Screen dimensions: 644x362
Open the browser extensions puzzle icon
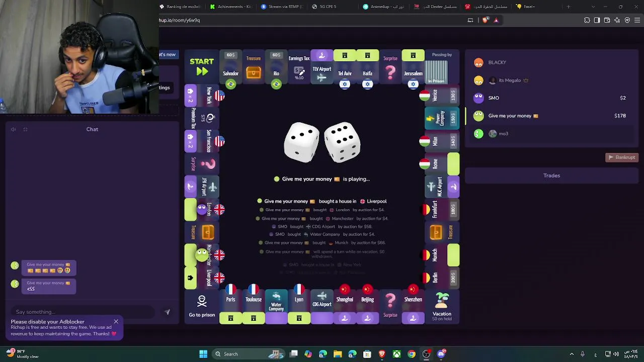click(x=587, y=20)
